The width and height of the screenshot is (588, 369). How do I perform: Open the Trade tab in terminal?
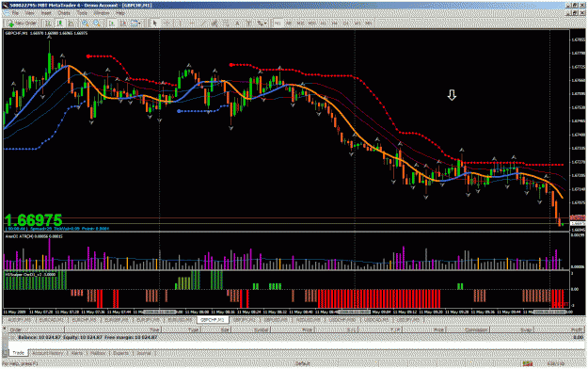[x=19, y=353]
